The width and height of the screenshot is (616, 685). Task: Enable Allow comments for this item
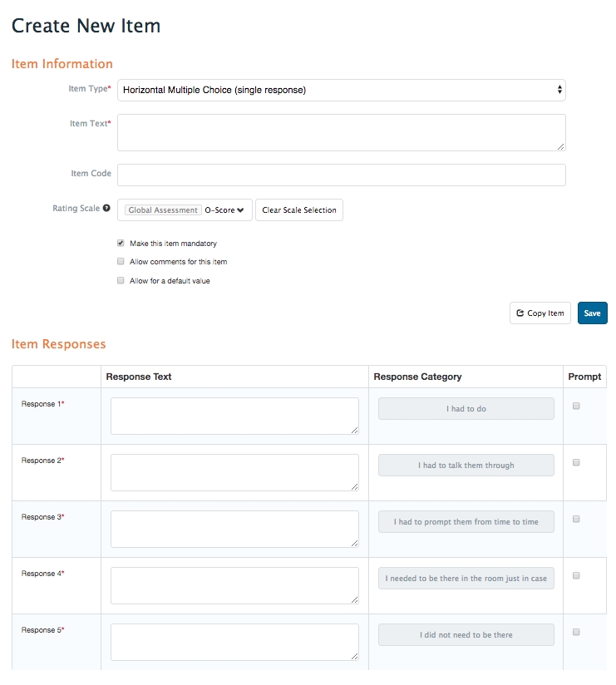[121, 262]
